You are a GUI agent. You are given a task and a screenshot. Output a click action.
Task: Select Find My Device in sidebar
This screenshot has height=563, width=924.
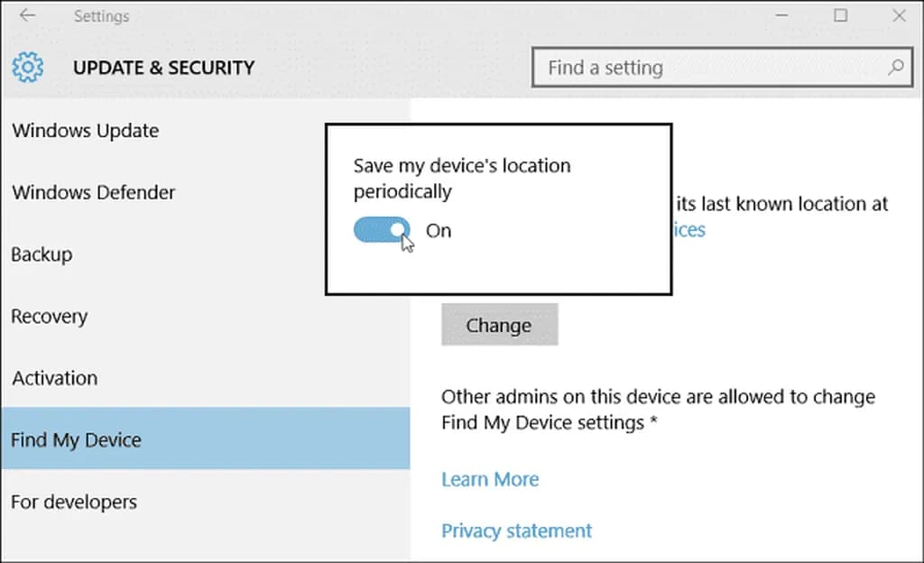[77, 440]
